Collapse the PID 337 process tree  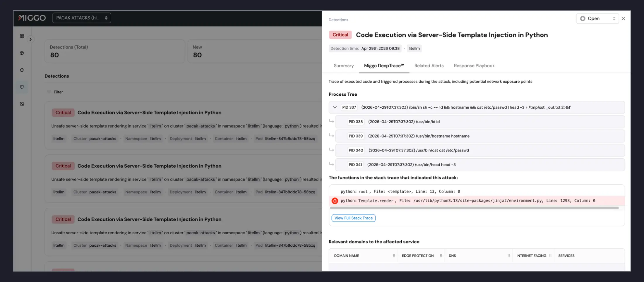pyautogui.click(x=335, y=107)
